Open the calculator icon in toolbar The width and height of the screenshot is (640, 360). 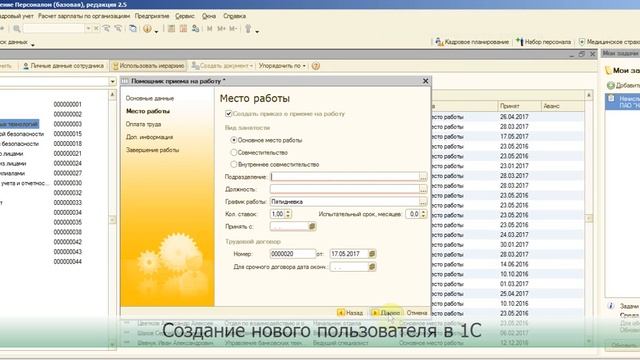[171, 29]
